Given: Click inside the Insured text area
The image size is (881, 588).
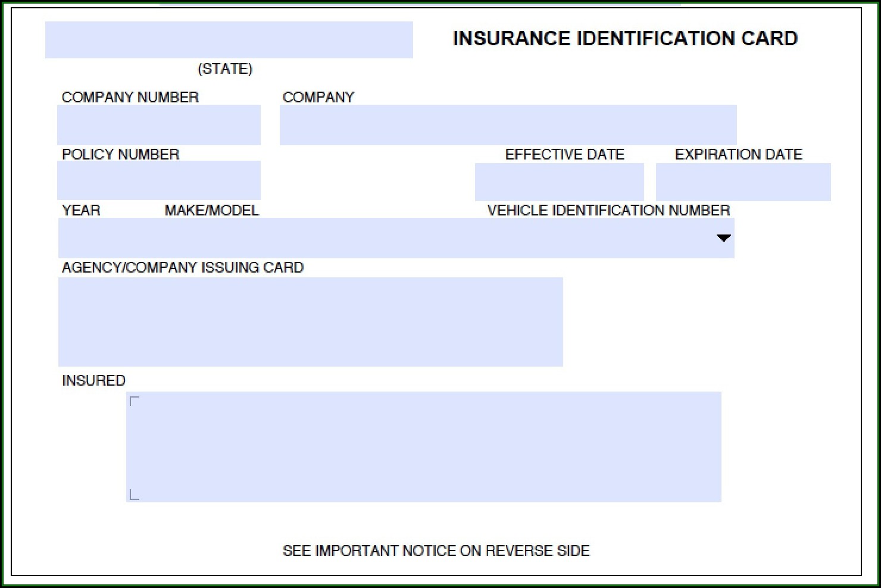Looking at the screenshot, I should 423,446.
